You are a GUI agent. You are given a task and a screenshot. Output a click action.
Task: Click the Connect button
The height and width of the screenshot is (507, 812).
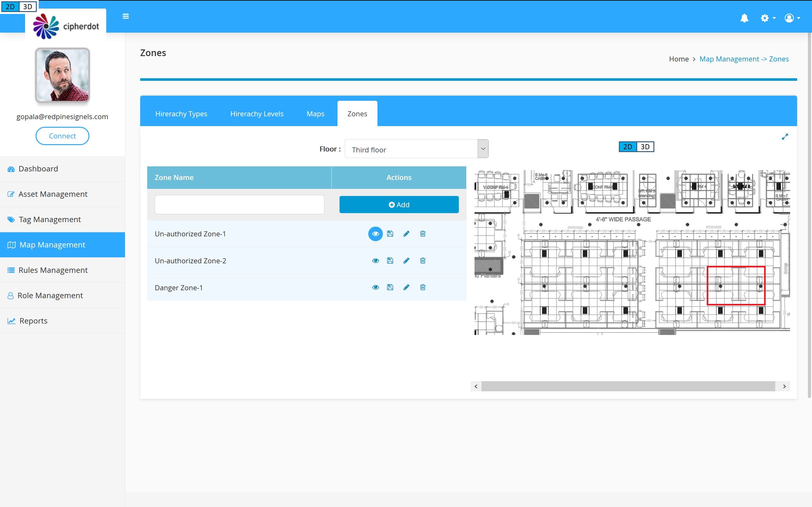[62, 136]
